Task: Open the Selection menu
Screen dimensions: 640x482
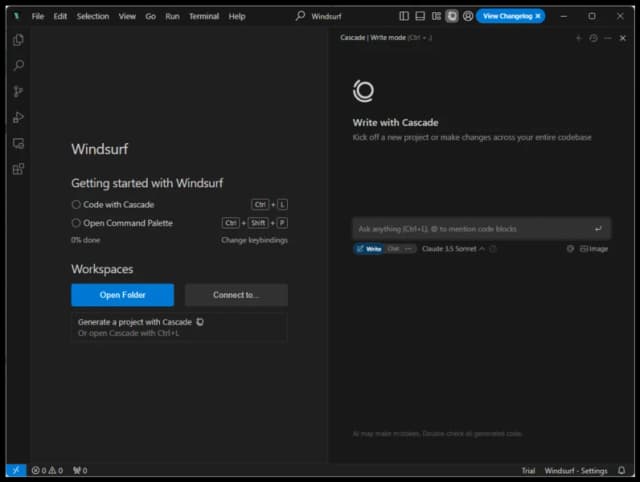Action: 93,16
